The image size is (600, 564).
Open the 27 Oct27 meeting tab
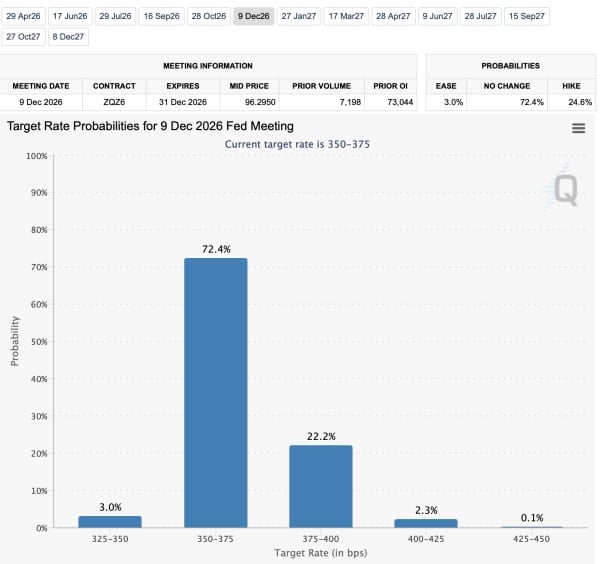[x=24, y=36]
